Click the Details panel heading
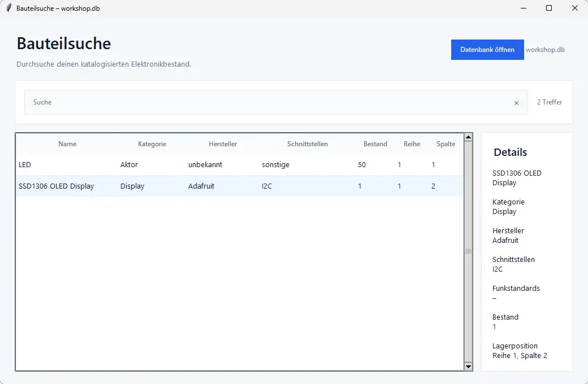This screenshot has width=588, height=384. 510,152
